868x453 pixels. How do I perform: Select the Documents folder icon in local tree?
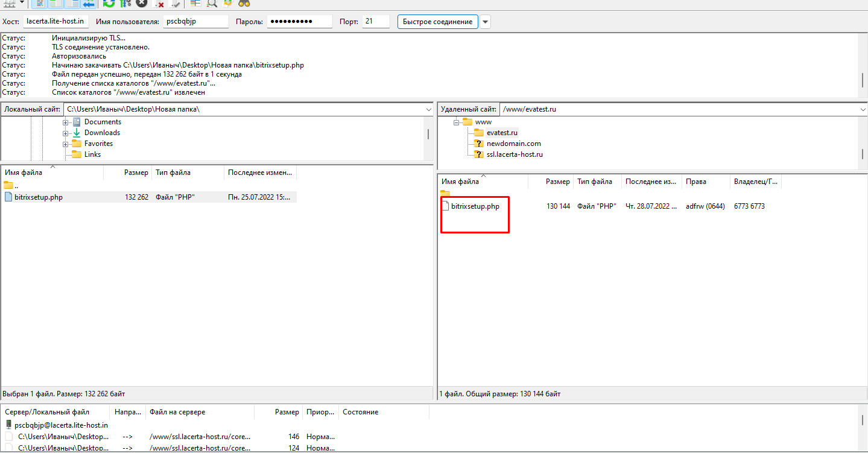coord(77,122)
